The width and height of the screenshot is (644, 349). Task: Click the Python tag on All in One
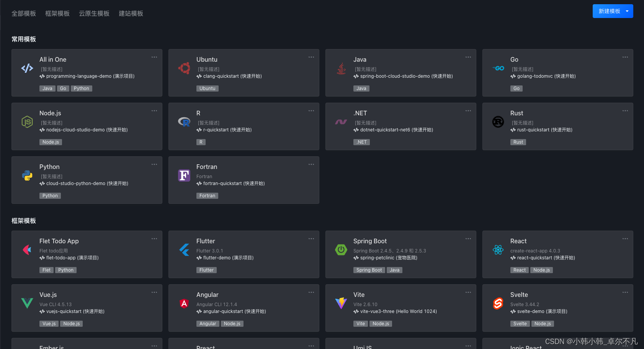tap(82, 88)
